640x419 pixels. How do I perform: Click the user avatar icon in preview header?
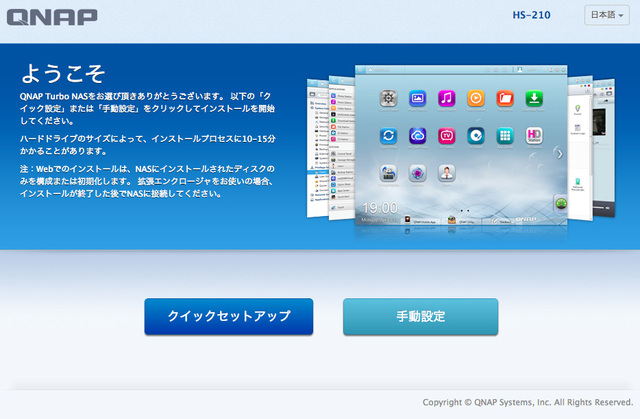tap(520, 70)
